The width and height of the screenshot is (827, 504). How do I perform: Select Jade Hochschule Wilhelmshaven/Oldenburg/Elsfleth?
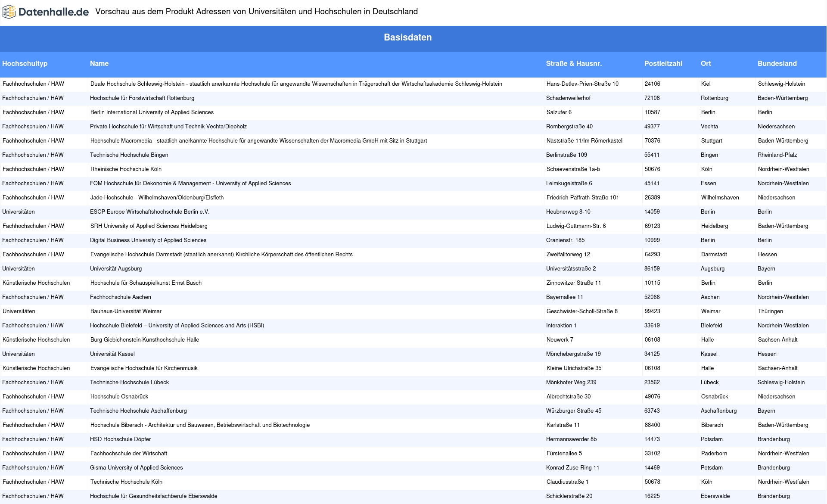(x=157, y=198)
